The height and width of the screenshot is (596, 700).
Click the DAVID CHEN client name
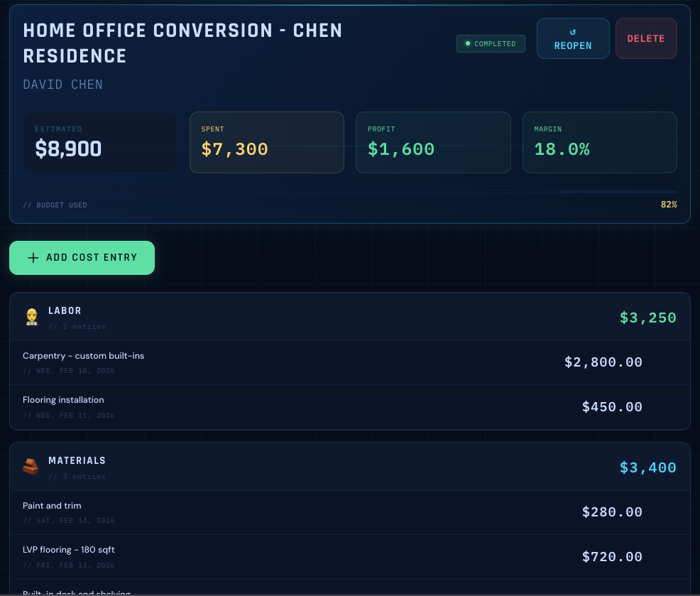[x=62, y=84]
